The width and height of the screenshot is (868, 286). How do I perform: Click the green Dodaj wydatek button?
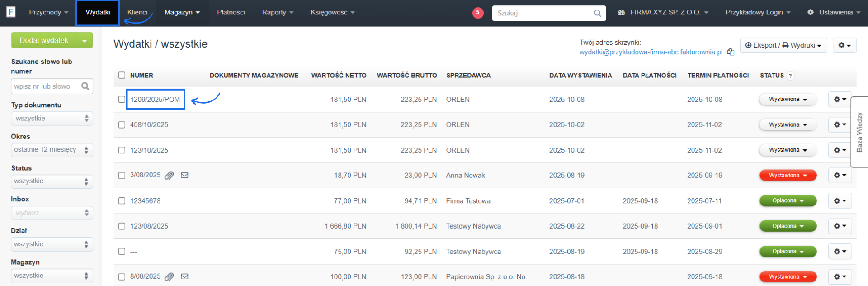pyautogui.click(x=44, y=40)
